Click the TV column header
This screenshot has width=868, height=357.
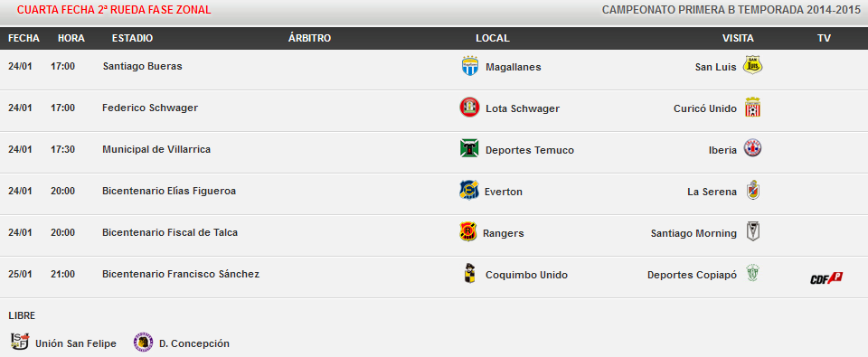824,38
